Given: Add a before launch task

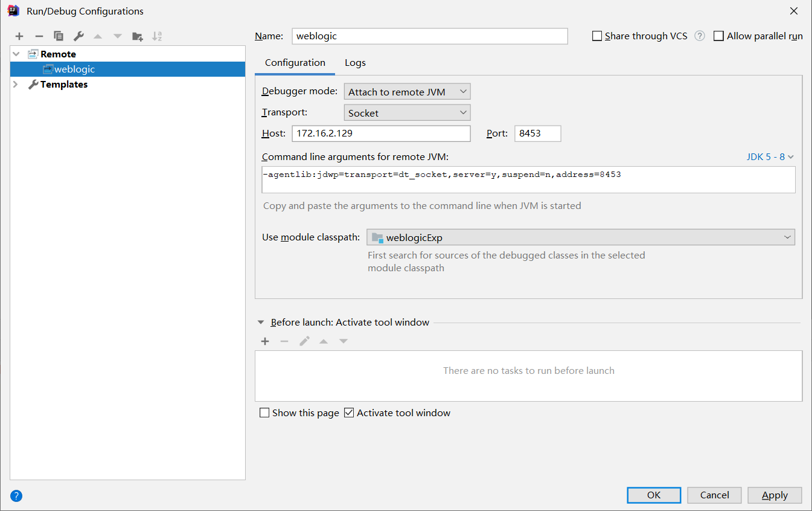Looking at the screenshot, I should click(265, 341).
